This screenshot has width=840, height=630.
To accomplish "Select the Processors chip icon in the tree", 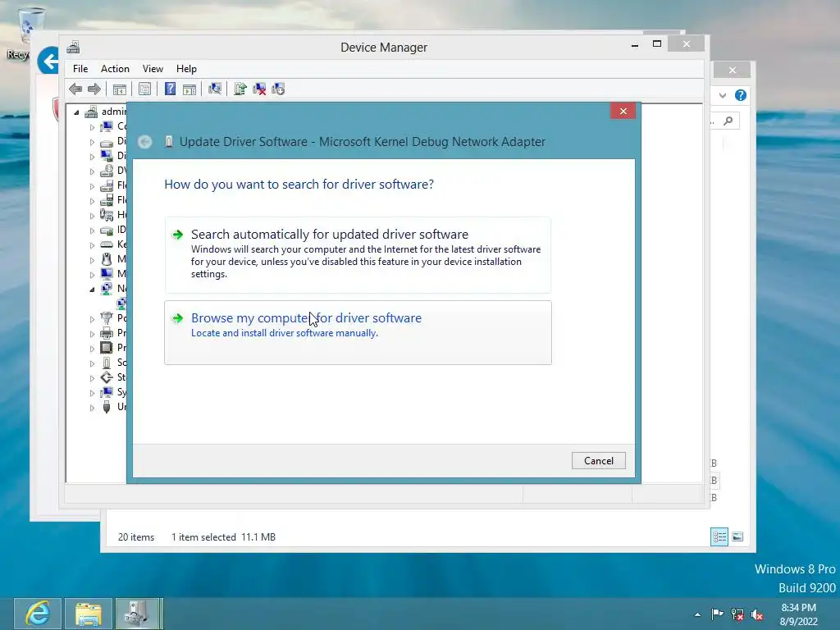I will click(x=107, y=348).
